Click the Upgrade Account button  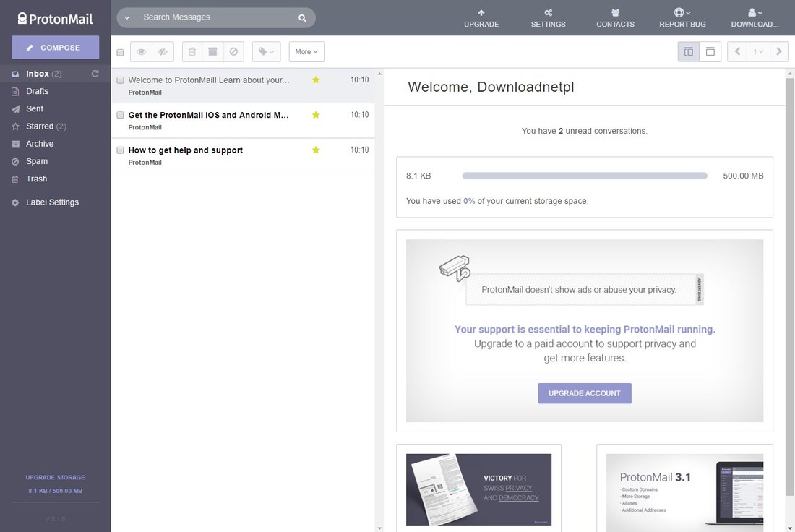585,393
